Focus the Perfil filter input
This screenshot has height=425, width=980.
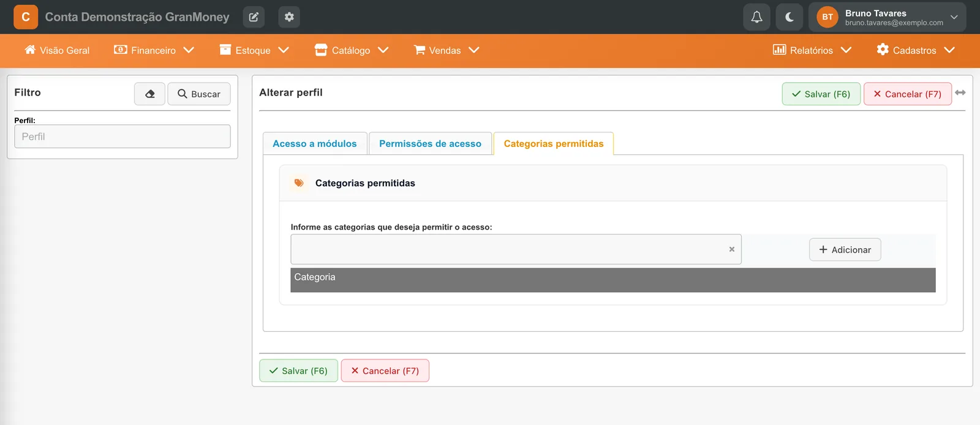coord(123,137)
